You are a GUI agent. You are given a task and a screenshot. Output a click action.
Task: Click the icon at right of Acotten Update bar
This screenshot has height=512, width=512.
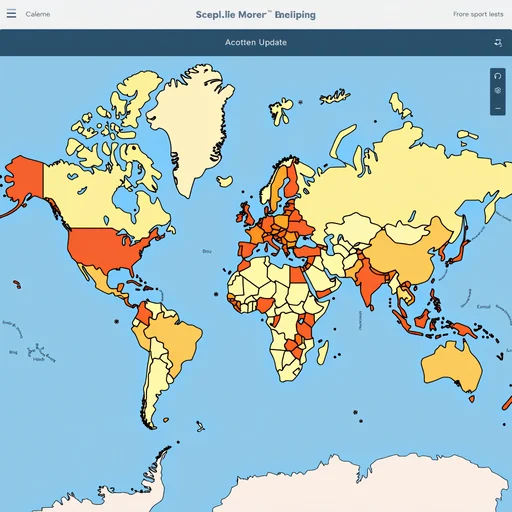[x=498, y=42]
